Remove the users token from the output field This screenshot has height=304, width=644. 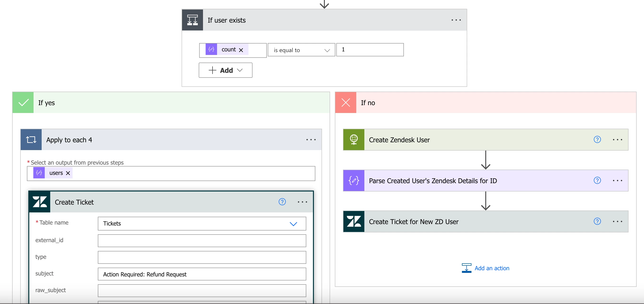[68, 173]
